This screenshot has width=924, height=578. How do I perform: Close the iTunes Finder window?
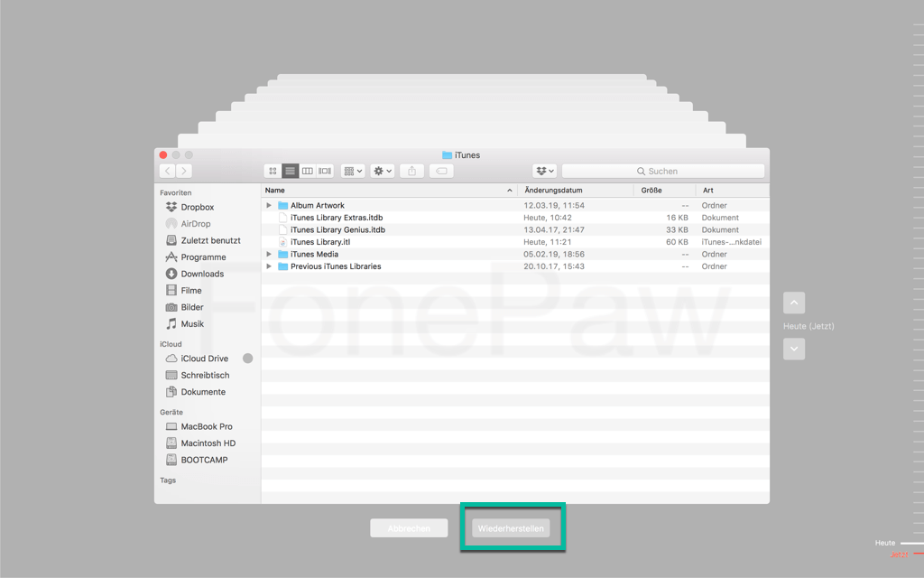coord(163,155)
